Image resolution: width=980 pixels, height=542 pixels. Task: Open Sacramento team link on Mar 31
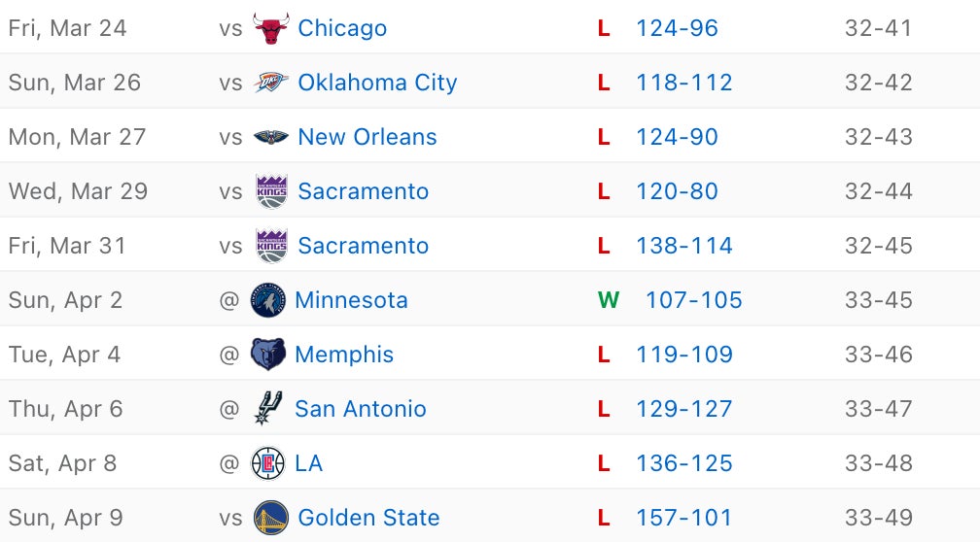[x=363, y=246]
